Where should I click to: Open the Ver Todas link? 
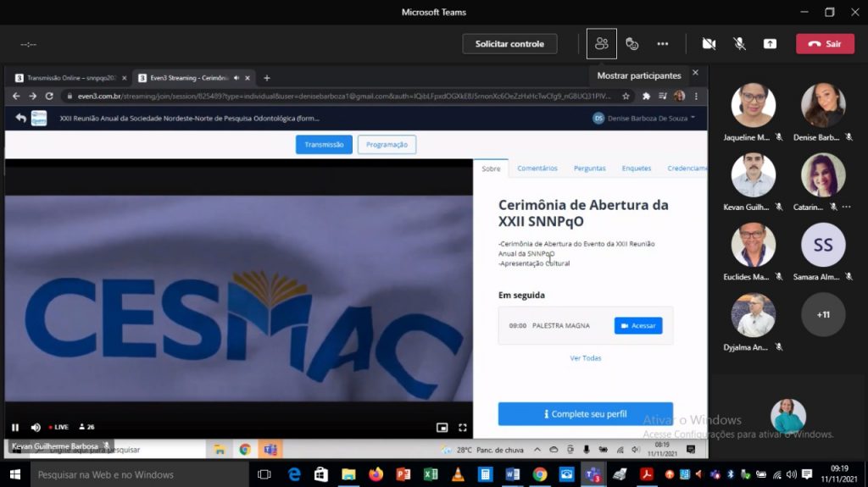(x=585, y=358)
